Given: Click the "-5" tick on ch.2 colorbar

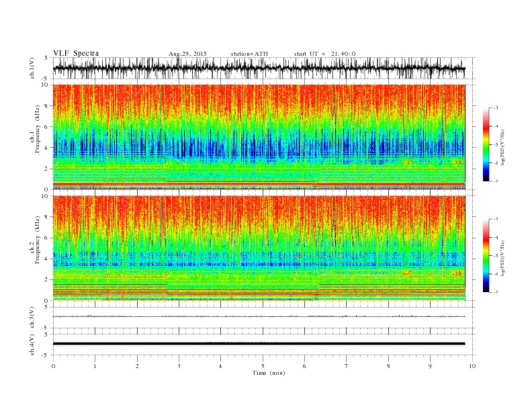Looking at the screenshot, I should pyautogui.click(x=496, y=256).
